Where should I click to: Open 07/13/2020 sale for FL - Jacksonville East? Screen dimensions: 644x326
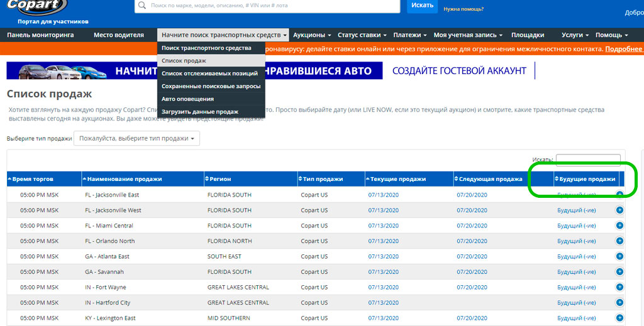tap(383, 195)
